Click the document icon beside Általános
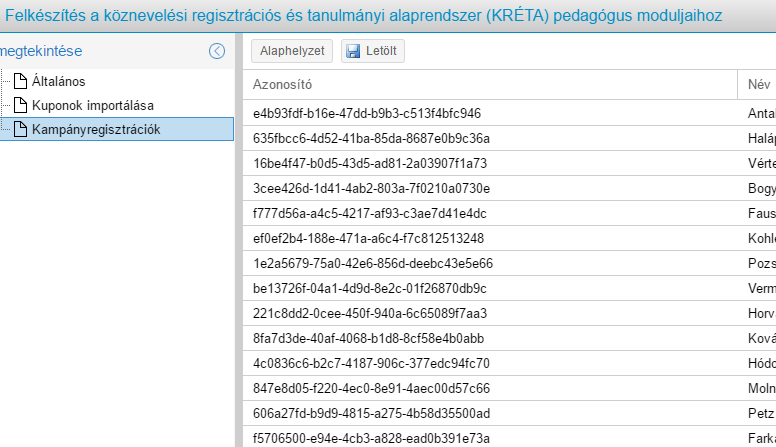The height and width of the screenshot is (447, 776). tap(19, 81)
